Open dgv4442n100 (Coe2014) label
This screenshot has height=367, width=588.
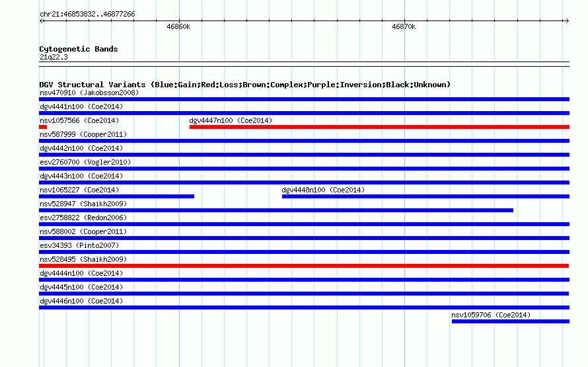click(81, 148)
